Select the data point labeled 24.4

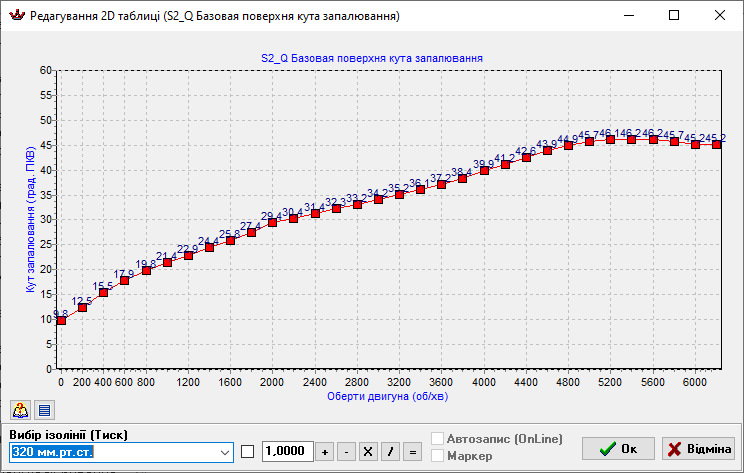pyautogui.click(x=209, y=248)
